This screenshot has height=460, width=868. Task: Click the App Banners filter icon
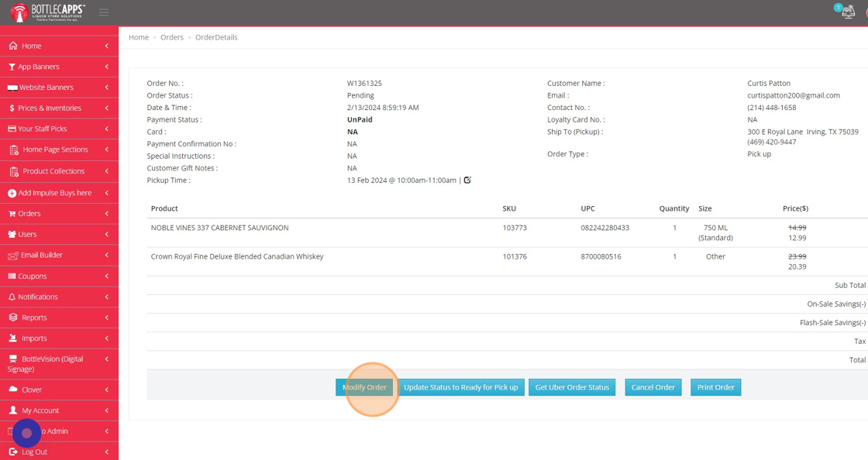12,67
